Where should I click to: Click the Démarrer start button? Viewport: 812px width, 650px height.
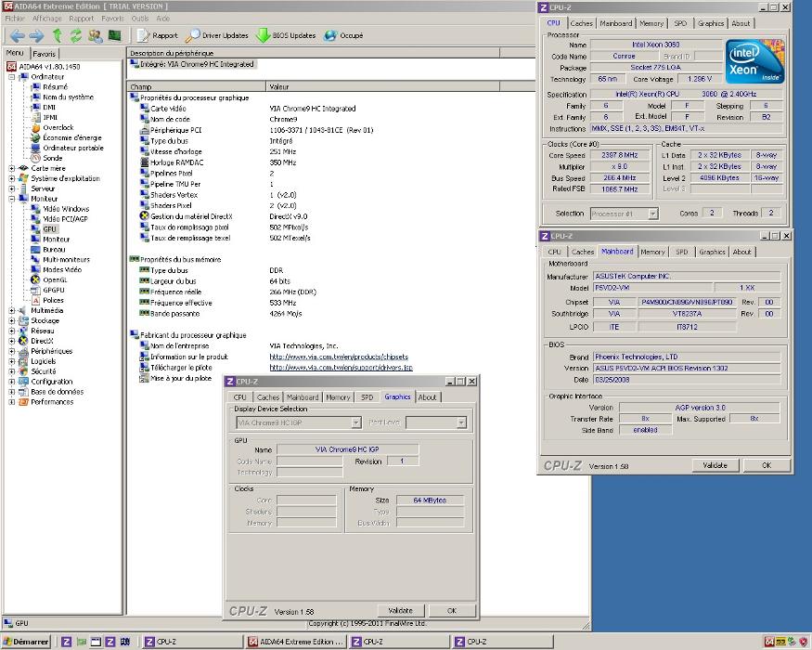[26, 642]
